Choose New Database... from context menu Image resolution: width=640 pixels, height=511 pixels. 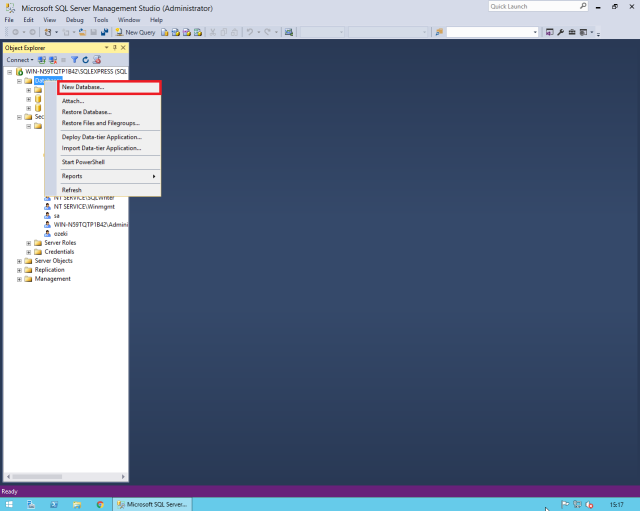pyautogui.click(x=109, y=87)
